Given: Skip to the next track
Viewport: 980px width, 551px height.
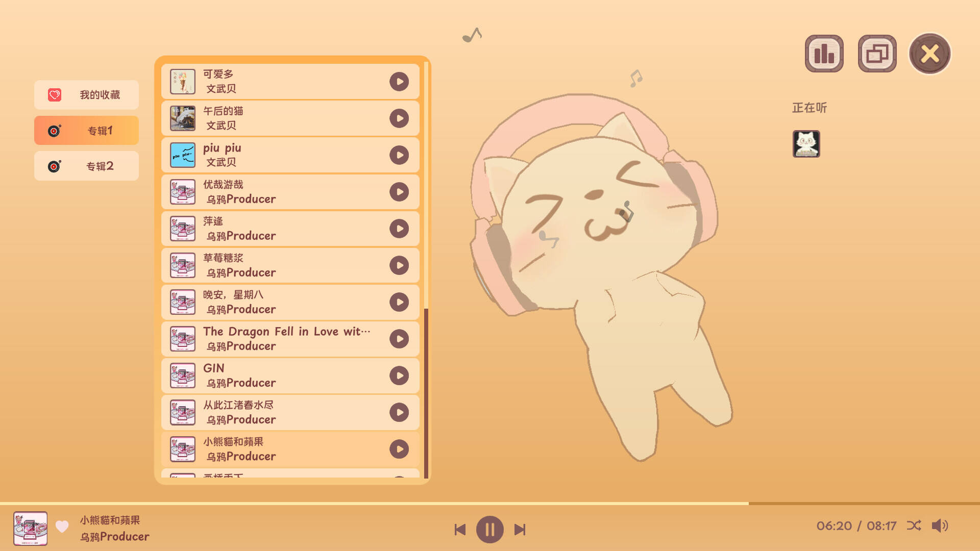Looking at the screenshot, I should 520,530.
